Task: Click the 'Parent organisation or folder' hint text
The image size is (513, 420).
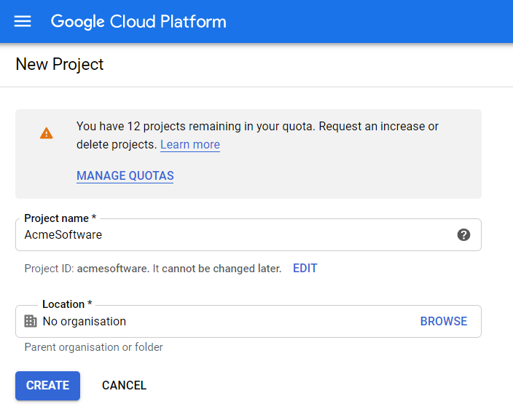Action: [x=93, y=347]
